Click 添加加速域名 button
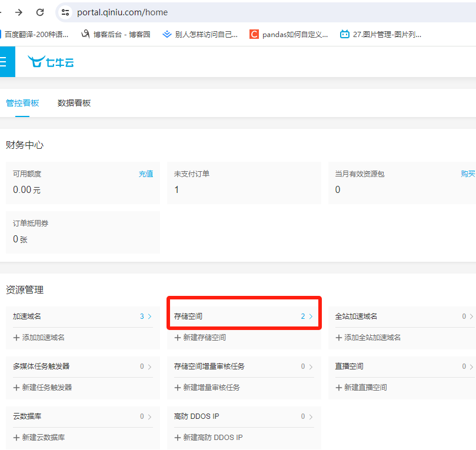This screenshot has height=450, width=476. click(x=39, y=338)
